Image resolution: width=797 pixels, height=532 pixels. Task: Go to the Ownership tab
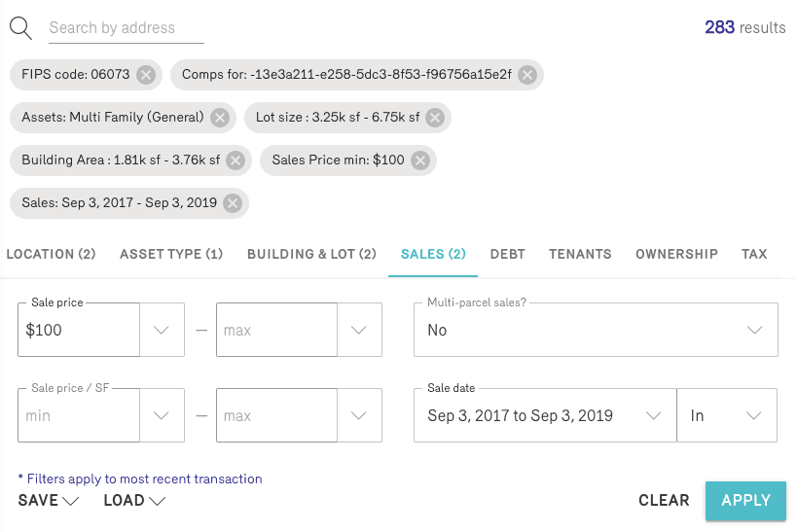point(676,254)
